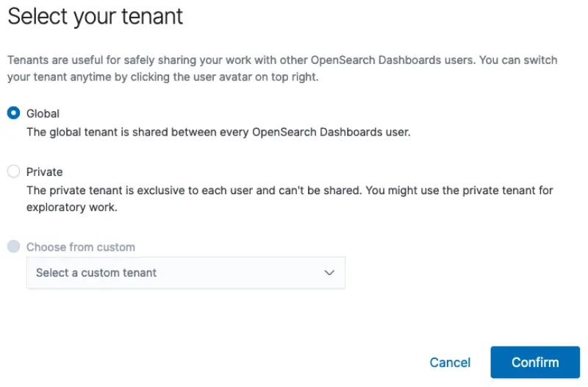Select the Global tenant radio button
588x387 pixels.
click(13, 113)
